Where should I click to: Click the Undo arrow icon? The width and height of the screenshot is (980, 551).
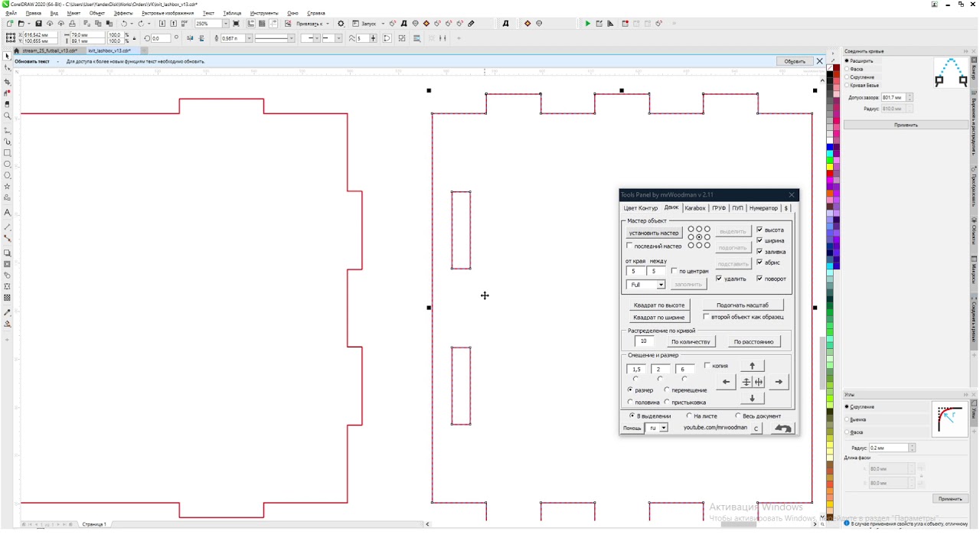point(124,24)
